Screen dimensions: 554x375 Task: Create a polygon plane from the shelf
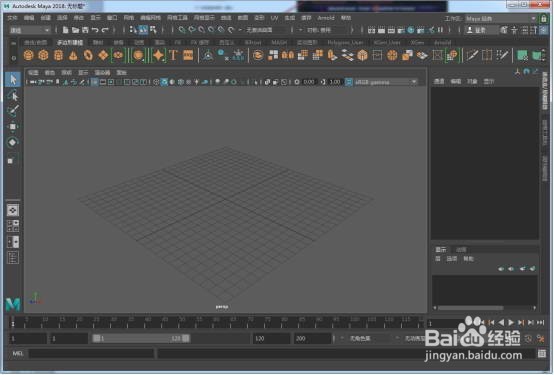(x=103, y=55)
